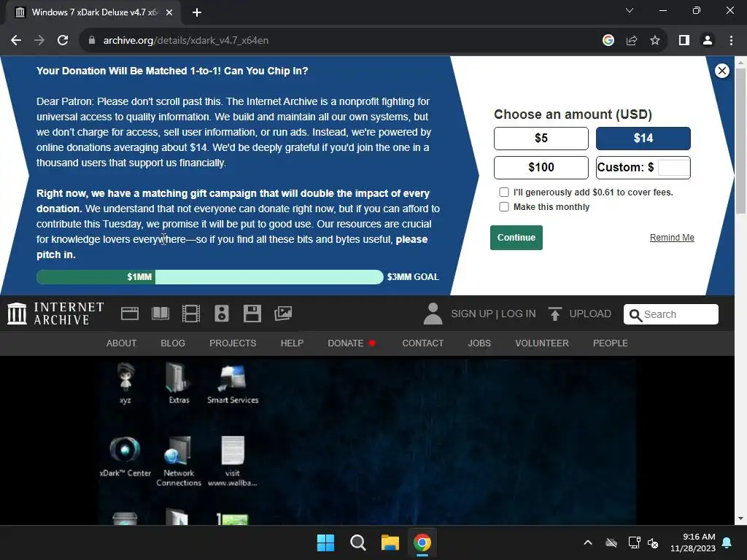View site security lock information
Screen dimensions: 747x560
point(92,41)
